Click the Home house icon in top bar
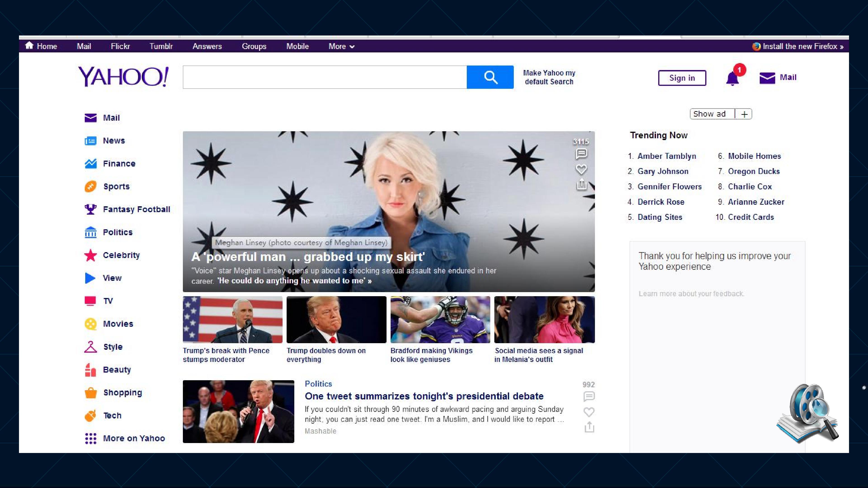 pyautogui.click(x=29, y=45)
